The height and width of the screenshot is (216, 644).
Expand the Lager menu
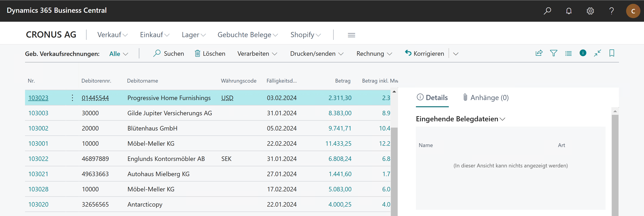pos(193,35)
